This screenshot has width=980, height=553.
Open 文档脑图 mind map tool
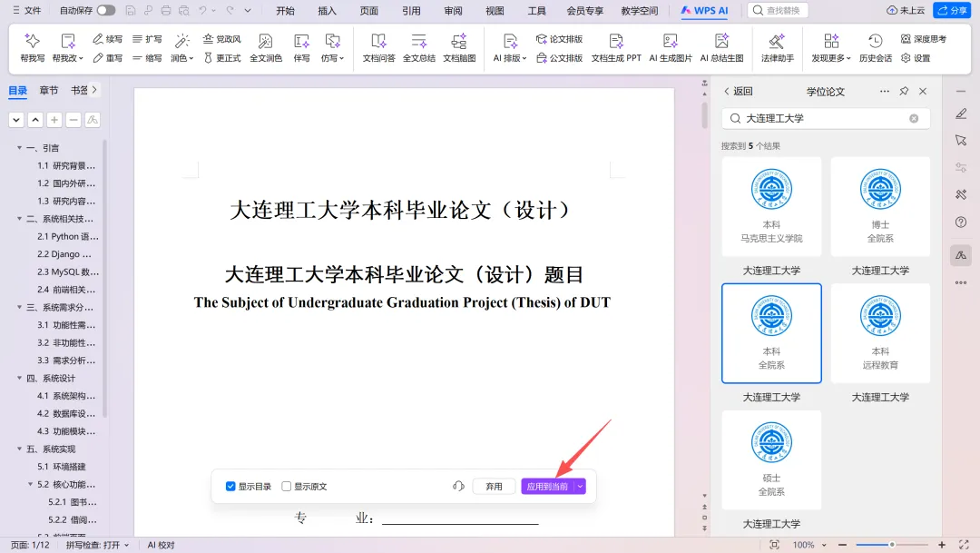coord(459,48)
